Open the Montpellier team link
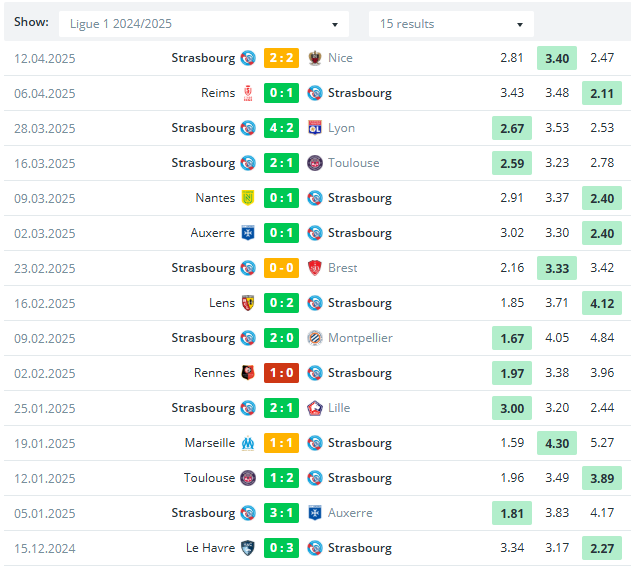Screen dimensions: 631x569 360,338
